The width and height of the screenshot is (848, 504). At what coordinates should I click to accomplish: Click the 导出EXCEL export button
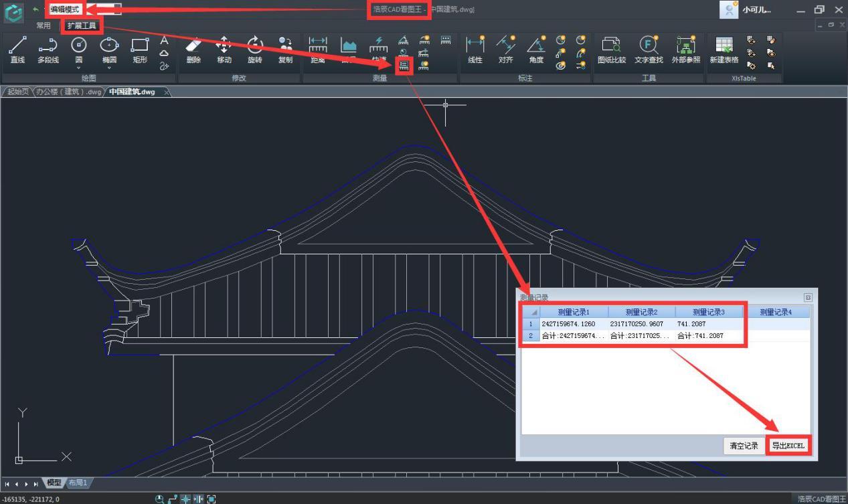point(788,446)
